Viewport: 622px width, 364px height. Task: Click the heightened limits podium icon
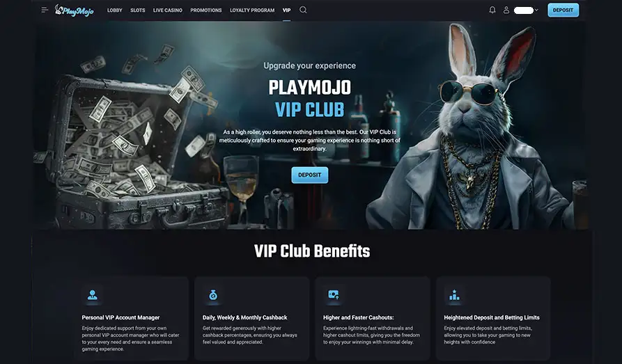(x=454, y=294)
